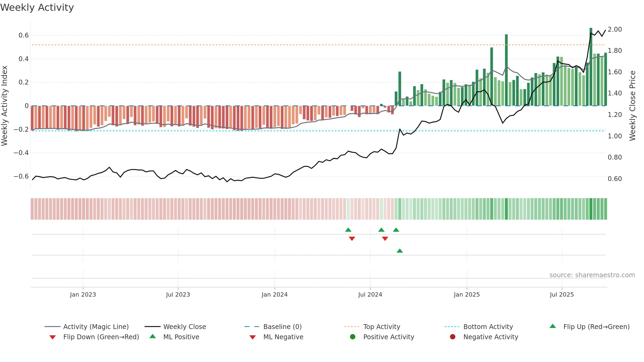
Task: Click the Jan 2023 x-axis label
Action: tap(83, 294)
